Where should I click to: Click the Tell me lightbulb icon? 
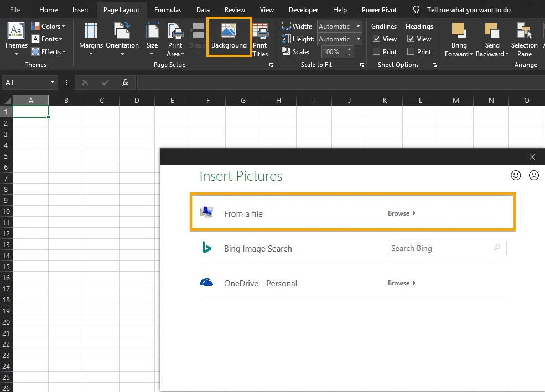(416, 10)
